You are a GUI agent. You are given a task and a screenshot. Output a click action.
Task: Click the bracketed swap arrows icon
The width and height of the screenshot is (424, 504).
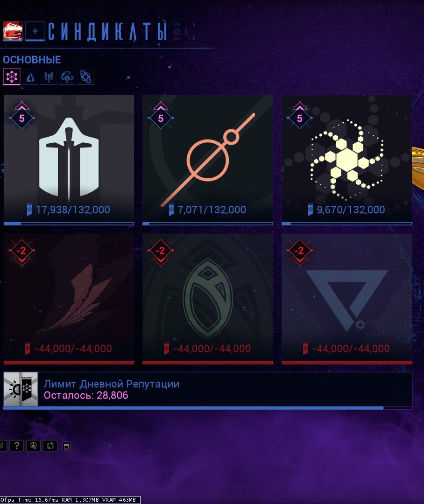click(50, 446)
